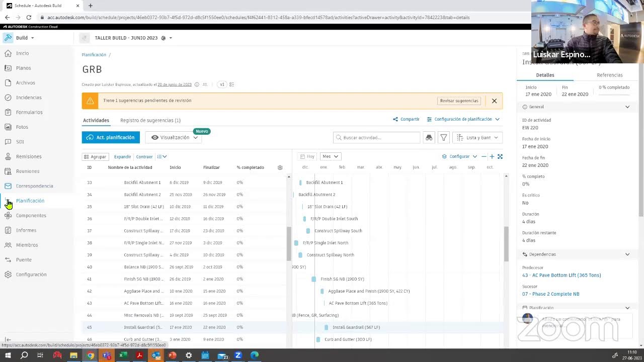Go to Archivos in sidebar
The height and width of the screenshot is (362, 644).
25,82
